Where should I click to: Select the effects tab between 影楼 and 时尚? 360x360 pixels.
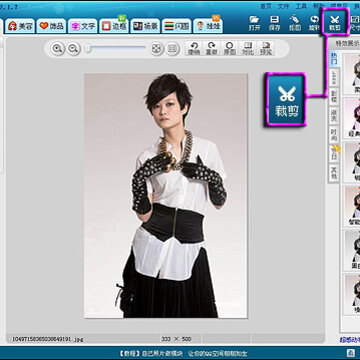(334, 115)
